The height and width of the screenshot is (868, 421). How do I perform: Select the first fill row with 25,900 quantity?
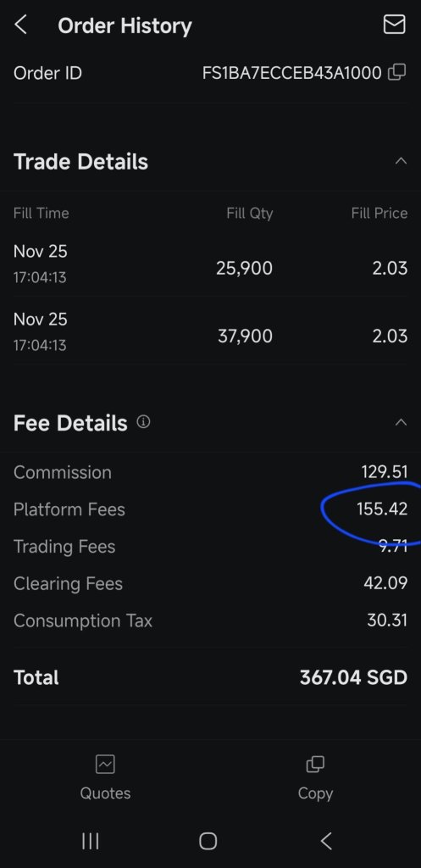point(210,264)
